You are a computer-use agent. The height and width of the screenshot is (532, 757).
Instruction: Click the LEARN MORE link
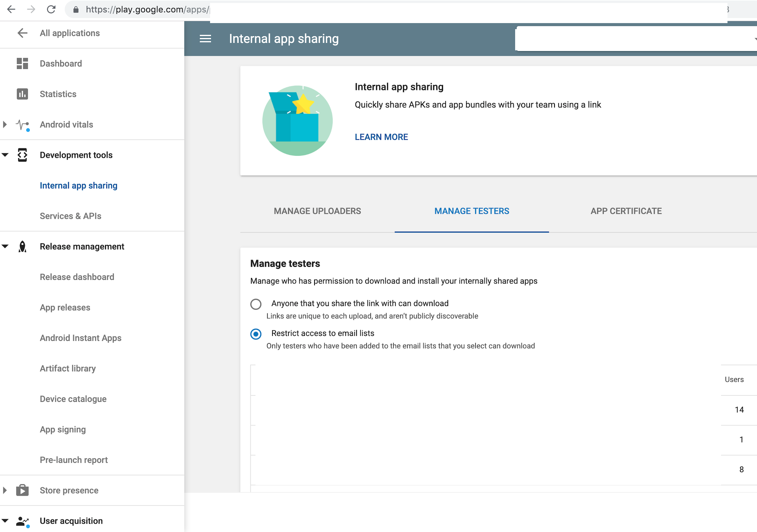point(381,137)
